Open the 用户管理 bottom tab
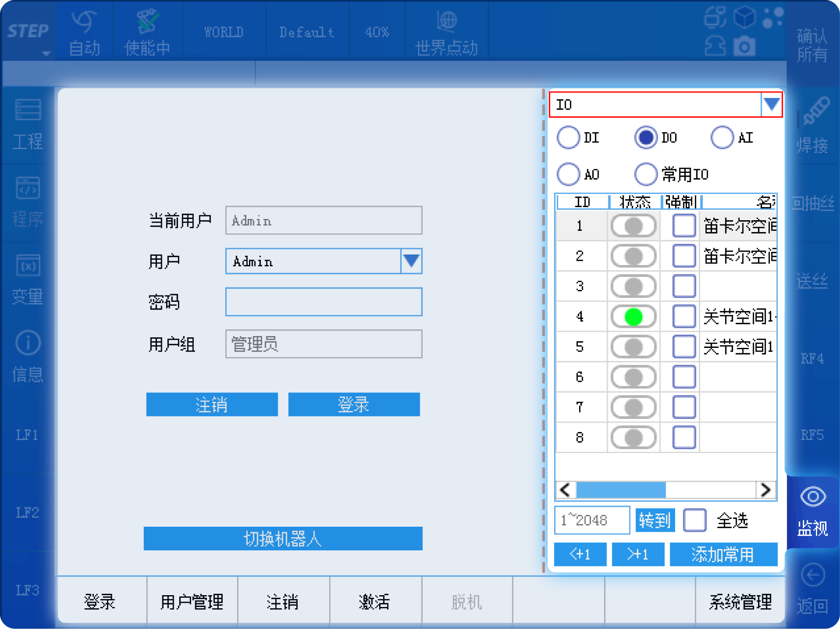Viewport: 840px width, 629px height. [192, 601]
